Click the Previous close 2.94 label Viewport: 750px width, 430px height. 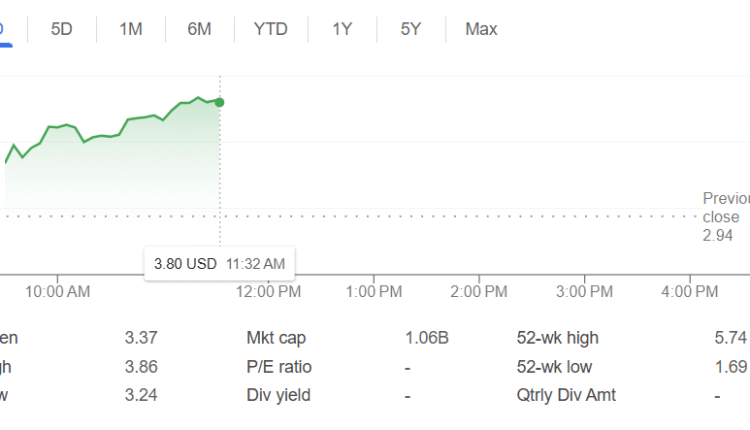(x=725, y=217)
